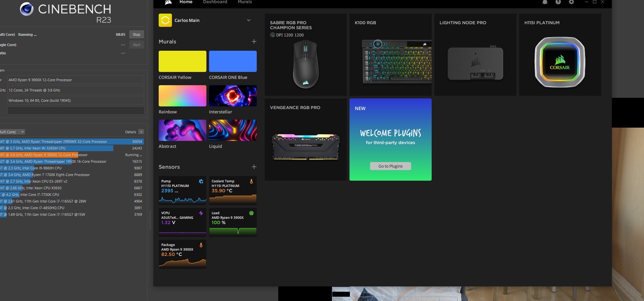Apply the CORSAIR Yellow mural

pyautogui.click(x=183, y=61)
